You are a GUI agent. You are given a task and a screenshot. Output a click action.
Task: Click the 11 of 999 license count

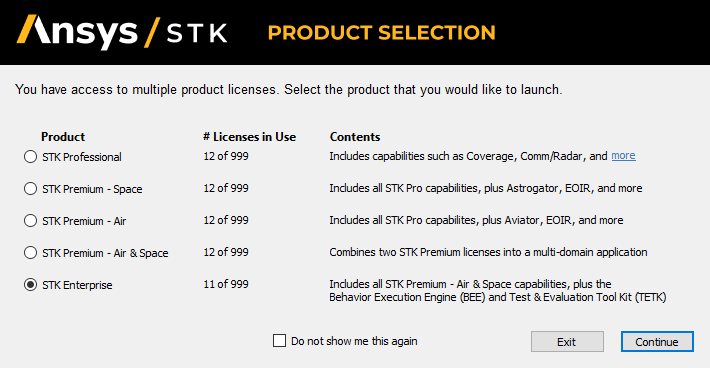coord(226,284)
